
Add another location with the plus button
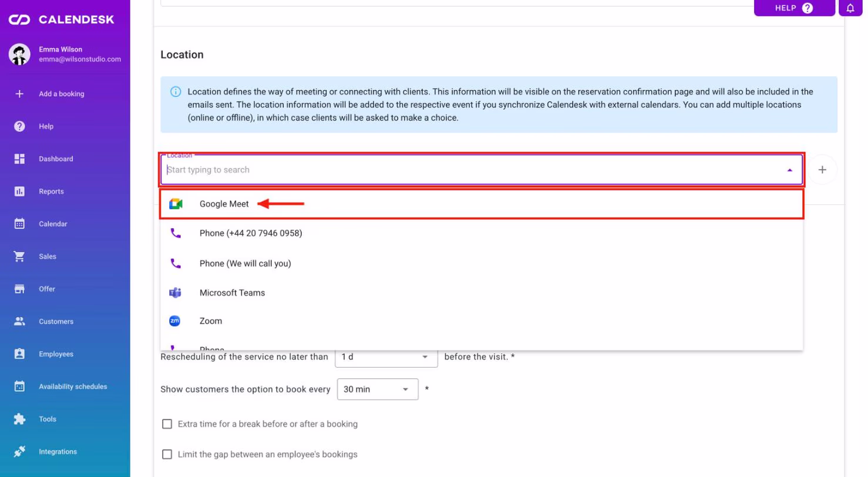pyautogui.click(x=822, y=170)
